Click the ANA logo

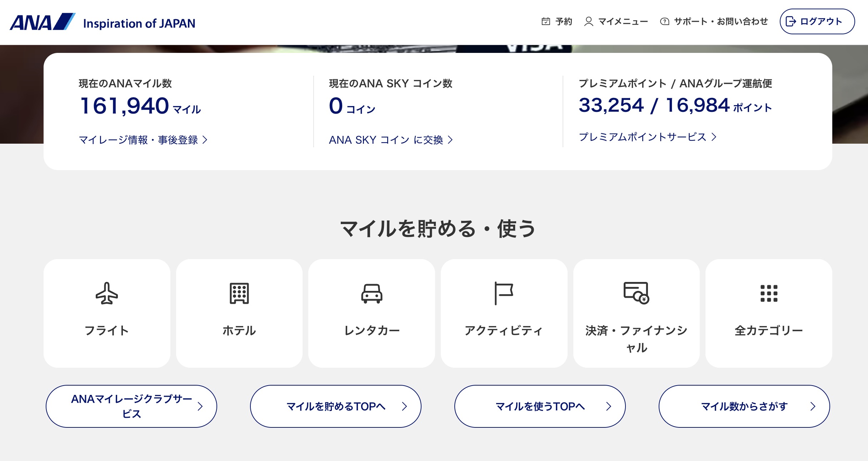point(42,22)
